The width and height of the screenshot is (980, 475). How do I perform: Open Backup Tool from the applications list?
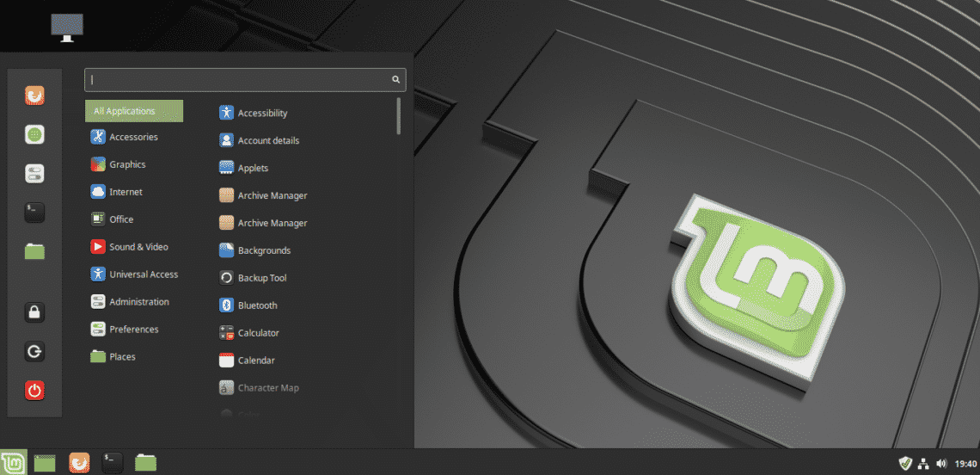coord(261,278)
